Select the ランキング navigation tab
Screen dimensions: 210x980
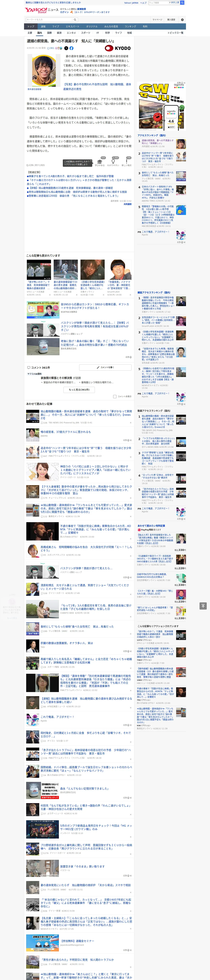pos(130,27)
